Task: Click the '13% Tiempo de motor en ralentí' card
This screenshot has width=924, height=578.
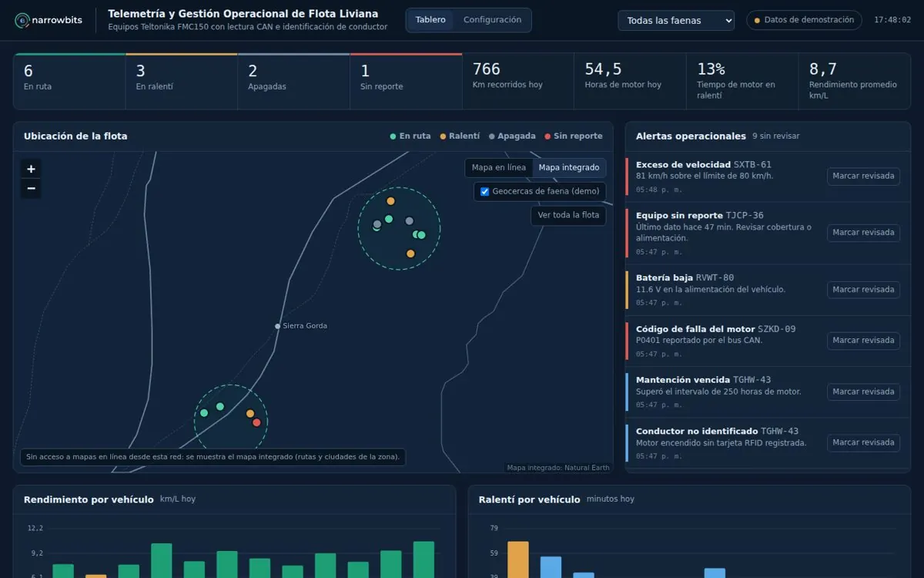Action: (x=742, y=81)
